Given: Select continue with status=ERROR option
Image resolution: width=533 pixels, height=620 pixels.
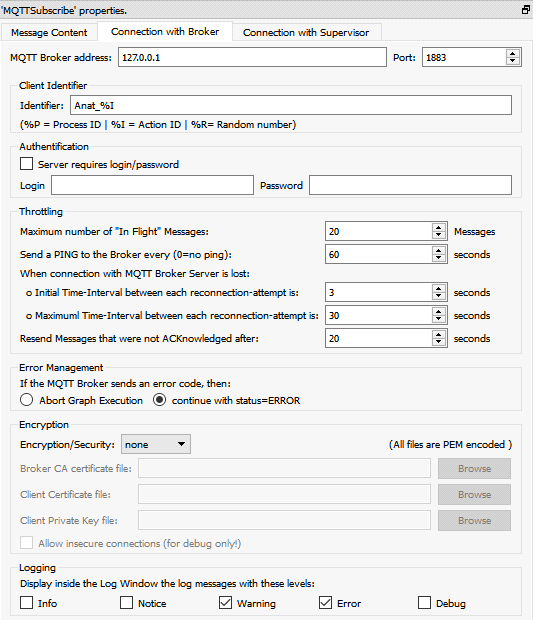Looking at the screenshot, I should point(160,400).
